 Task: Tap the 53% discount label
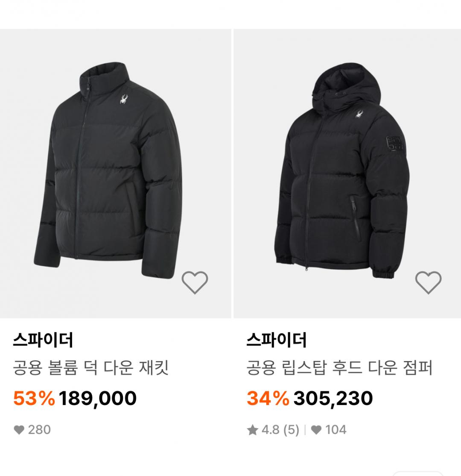[x=34, y=399]
